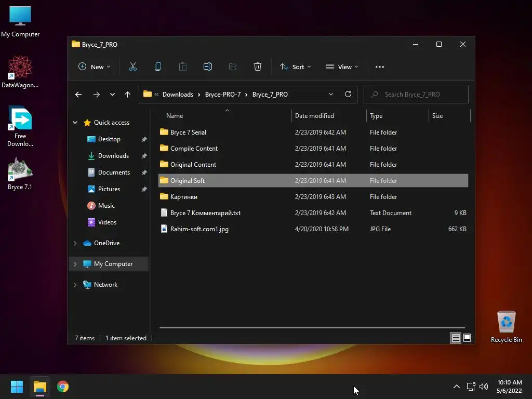Open the View dropdown menu
The image size is (532, 399).
coord(342,67)
